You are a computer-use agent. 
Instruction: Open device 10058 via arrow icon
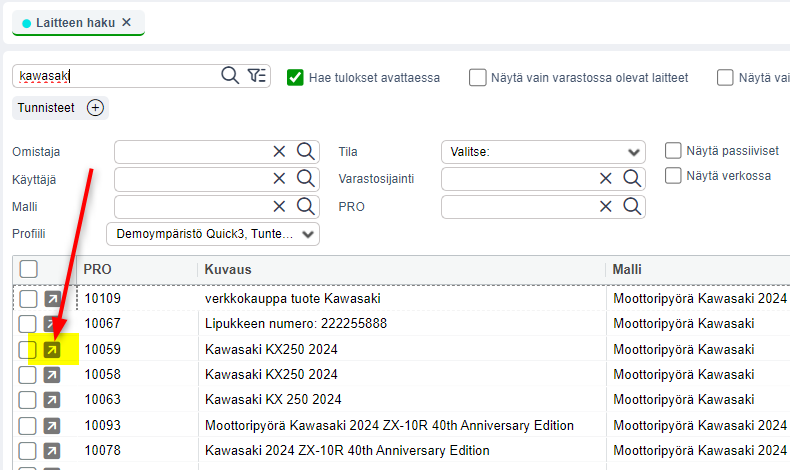coord(52,375)
